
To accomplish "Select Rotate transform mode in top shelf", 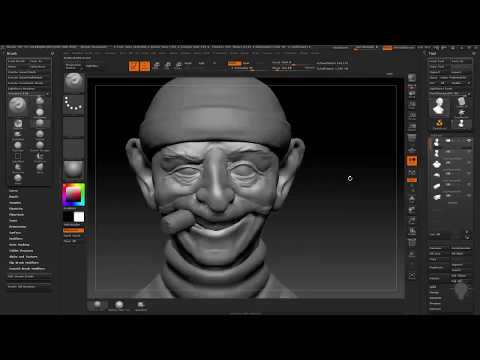I will [179, 65].
